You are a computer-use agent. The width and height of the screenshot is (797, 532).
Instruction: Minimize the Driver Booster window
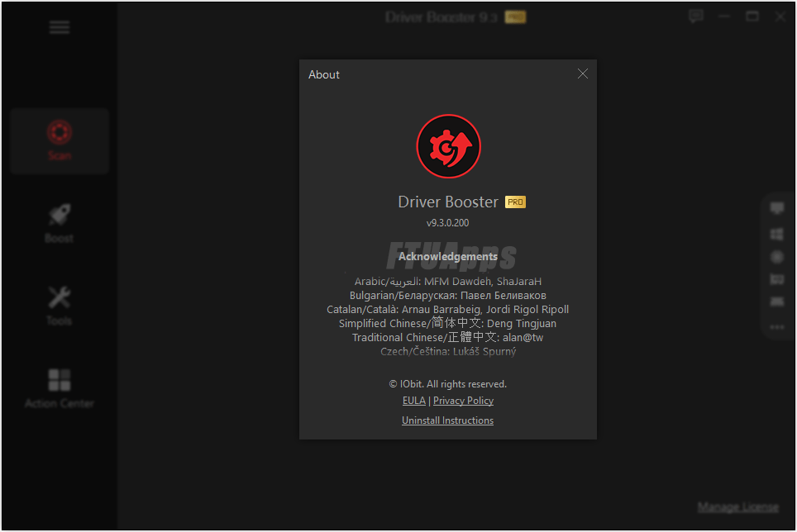pyautogui.click(x=724, y=17)
